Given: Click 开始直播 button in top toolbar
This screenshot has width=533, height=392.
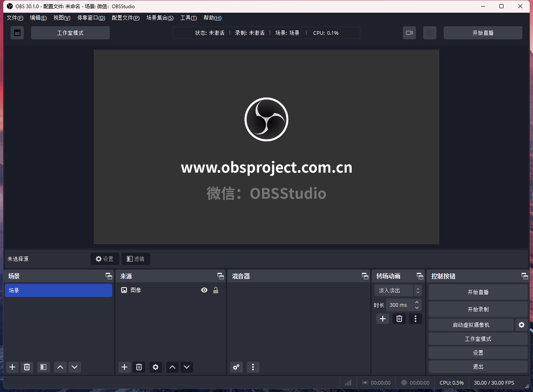Looking at the screenshot, I should click(483, 33).
